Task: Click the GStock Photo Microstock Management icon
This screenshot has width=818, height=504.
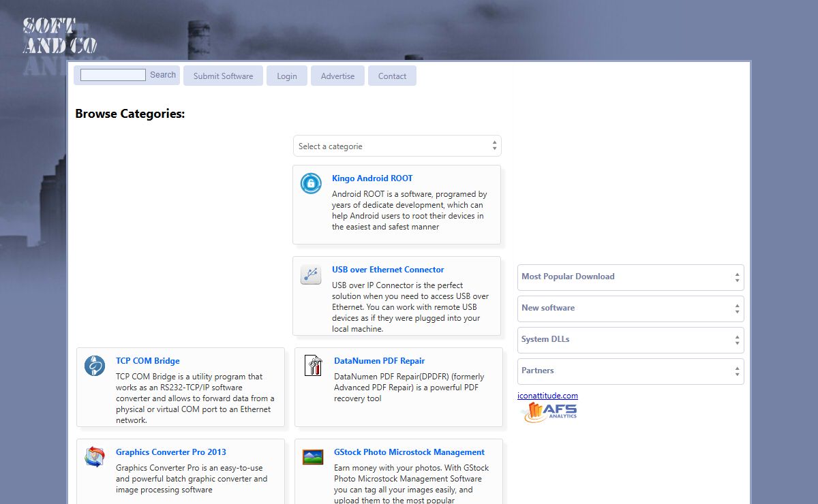Action: click(x=313, y=457)
